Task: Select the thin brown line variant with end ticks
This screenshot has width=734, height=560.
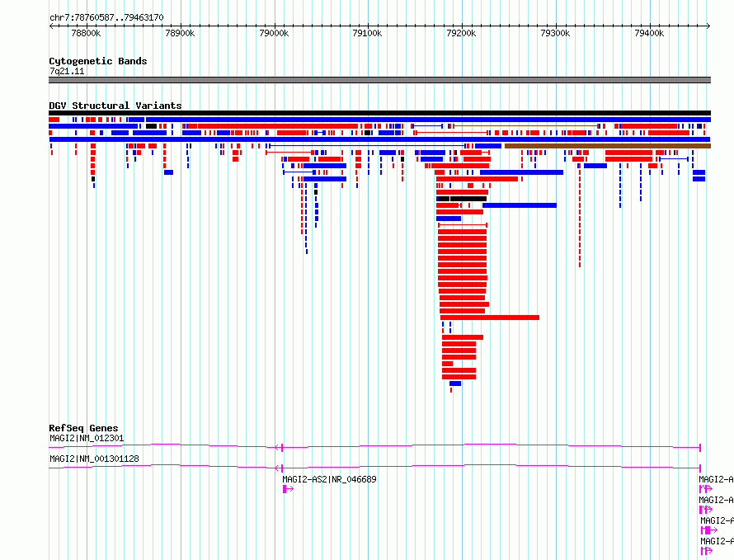Action: 525,126
